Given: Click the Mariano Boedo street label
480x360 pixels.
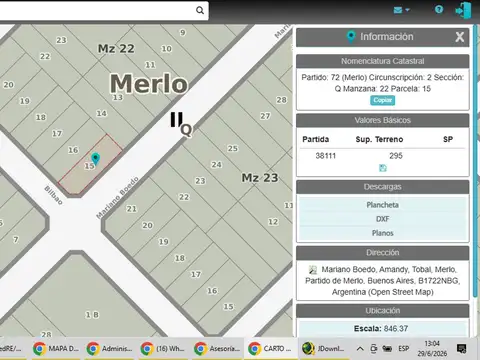Looking at the screenshot, I should pos(117,198).
